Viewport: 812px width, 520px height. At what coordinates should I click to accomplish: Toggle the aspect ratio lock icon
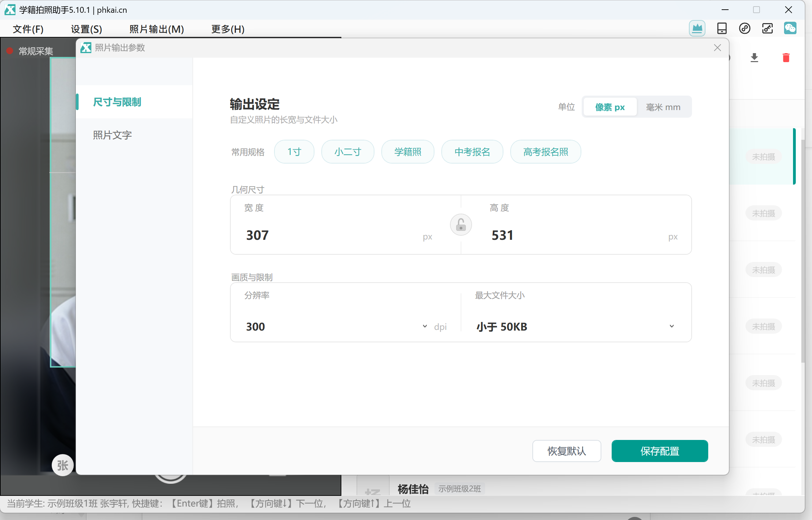coord(461,225)
